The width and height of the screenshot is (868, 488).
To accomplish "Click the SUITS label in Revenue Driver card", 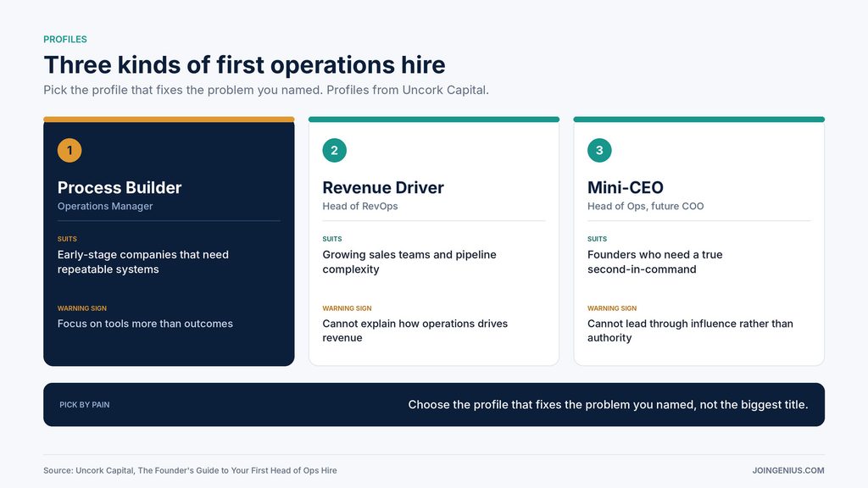I will 332,239.
